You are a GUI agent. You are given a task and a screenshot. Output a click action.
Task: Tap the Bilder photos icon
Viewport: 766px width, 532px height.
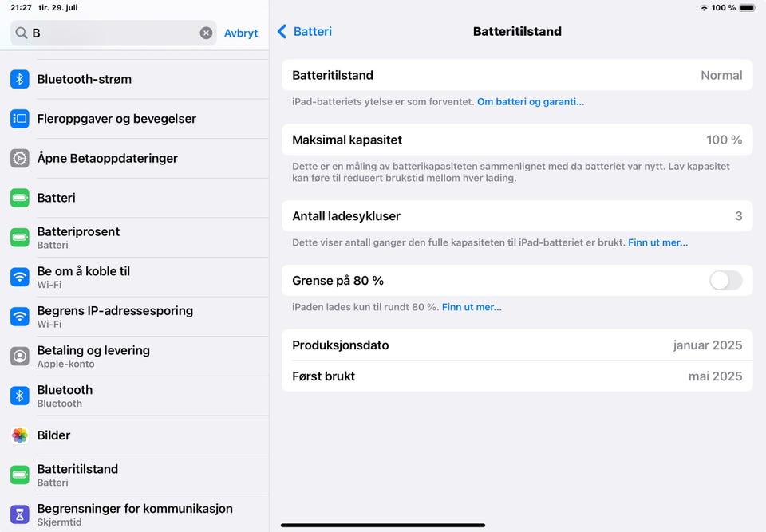pos(20,435)
